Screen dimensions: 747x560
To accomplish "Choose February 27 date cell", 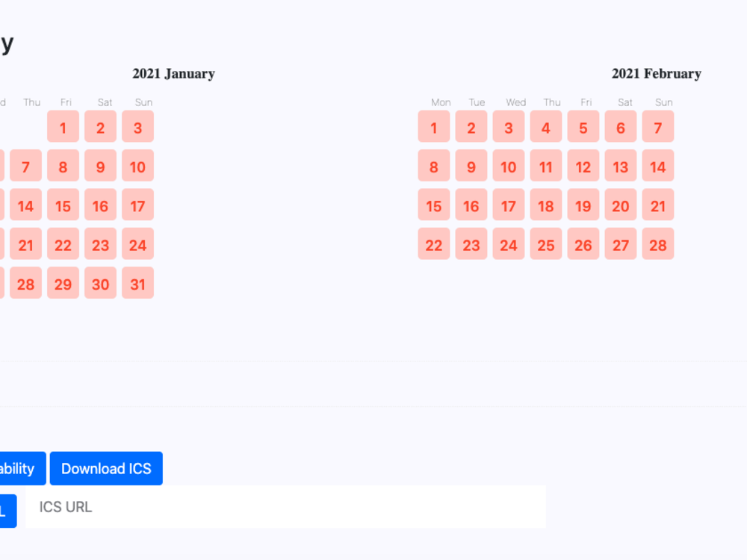I will (x=621, y=244).
